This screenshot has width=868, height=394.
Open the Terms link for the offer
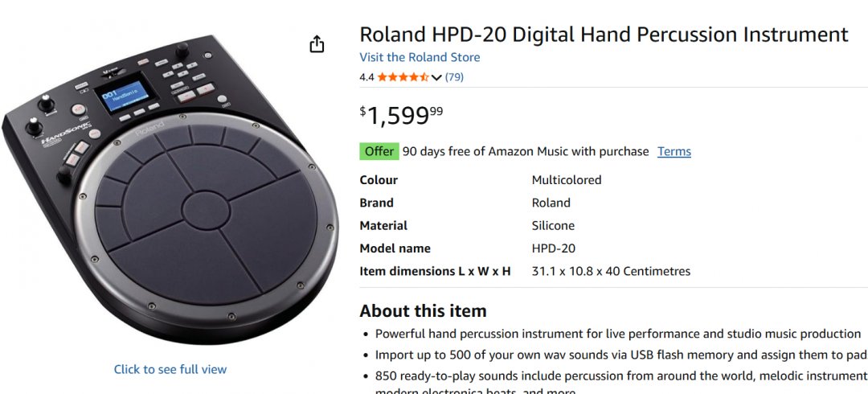674,151
